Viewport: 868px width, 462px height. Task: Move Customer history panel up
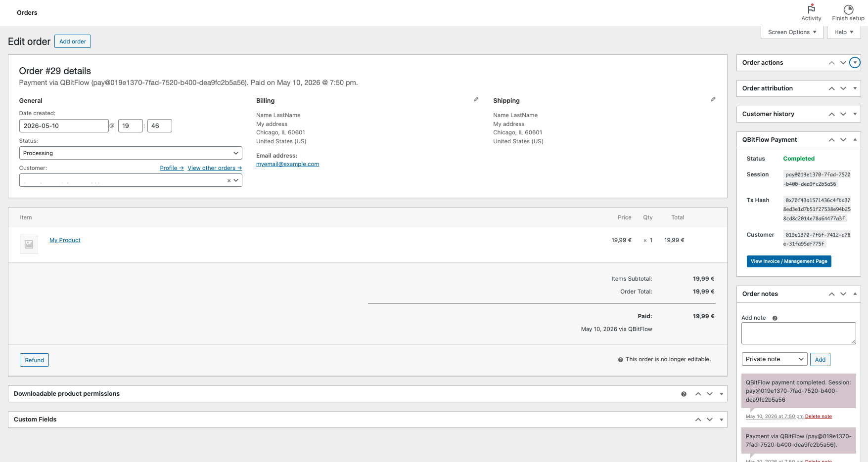(x=832, y=114)
